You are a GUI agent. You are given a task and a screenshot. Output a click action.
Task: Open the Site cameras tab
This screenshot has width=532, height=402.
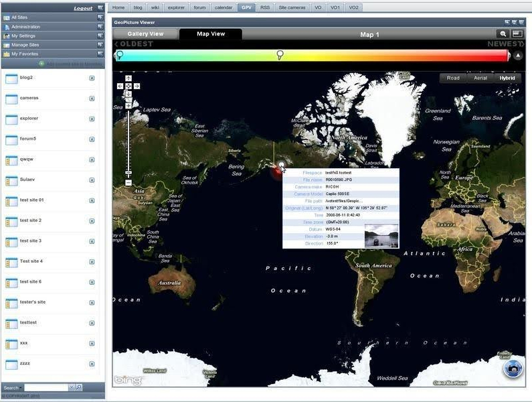292,7
